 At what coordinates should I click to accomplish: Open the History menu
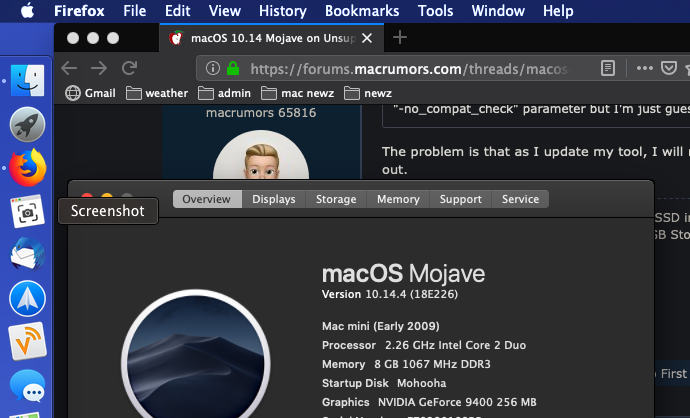coord(283,11)
